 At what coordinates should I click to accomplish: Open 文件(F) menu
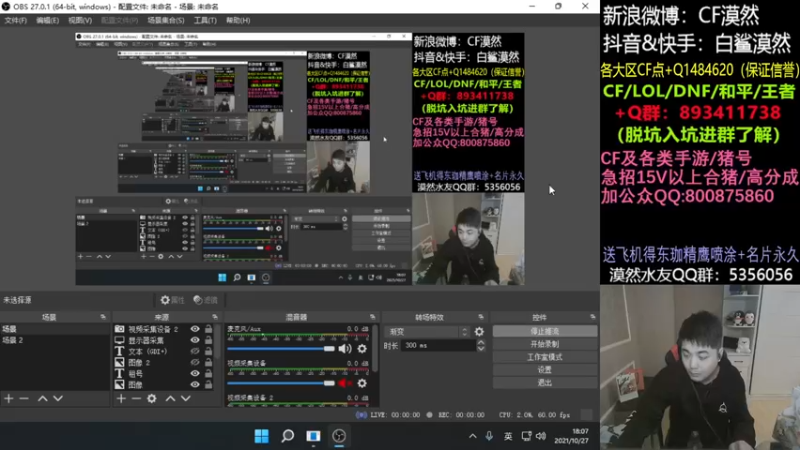(16, 20)
